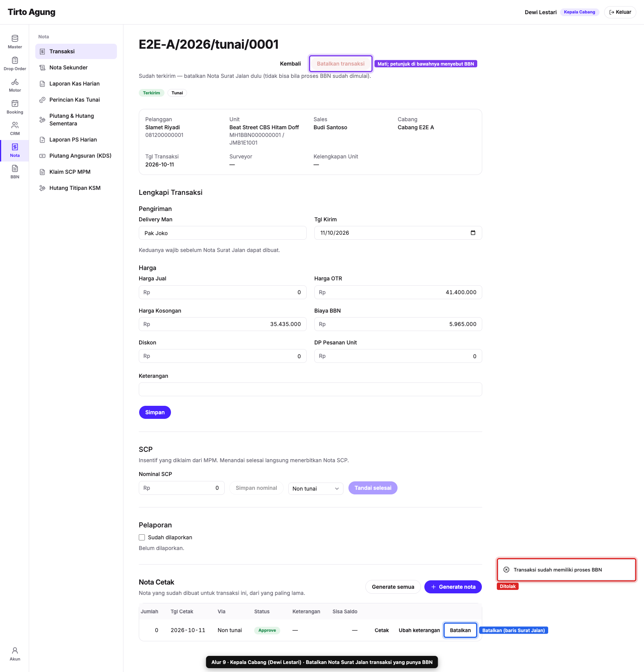Click the Keterangan text field
644x672 pixels.
[310, 389]
